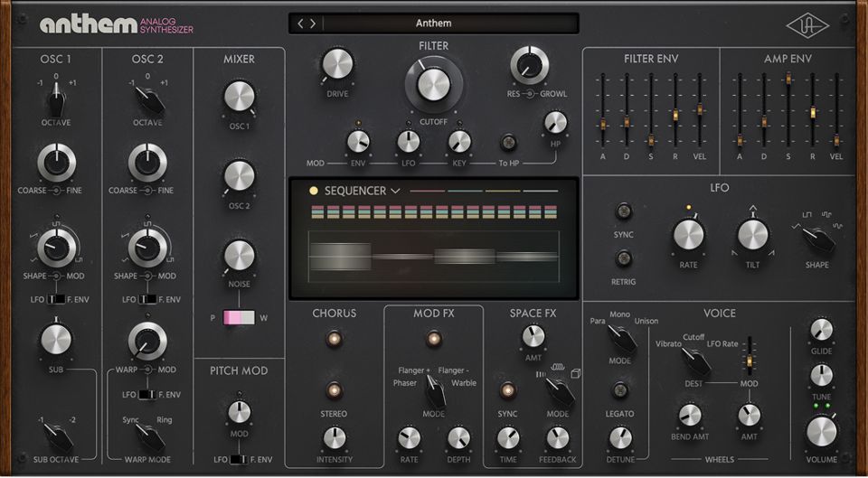This screenshot has height=478, width=868.
Task: Click the WARP MODE Sync/Ring selector
Action: [149, 437]
